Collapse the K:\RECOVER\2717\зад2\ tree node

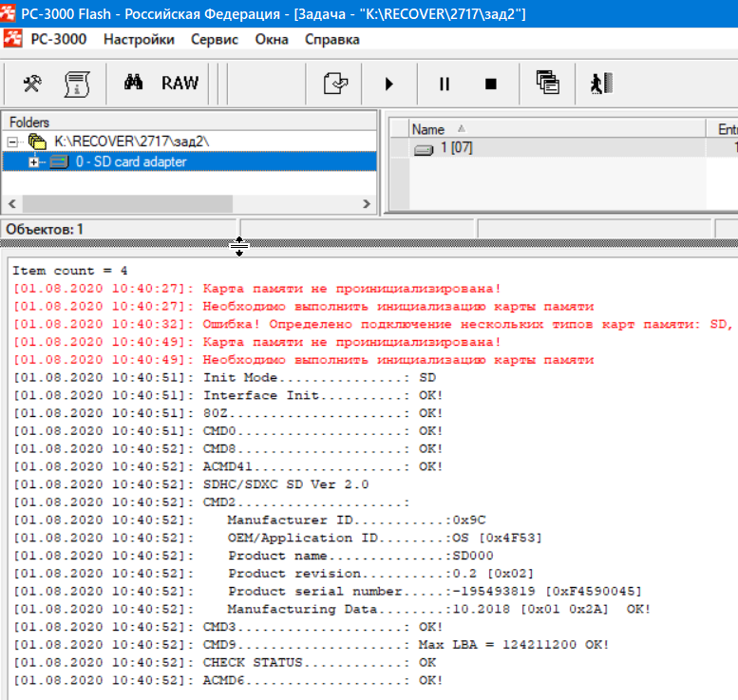12,142
